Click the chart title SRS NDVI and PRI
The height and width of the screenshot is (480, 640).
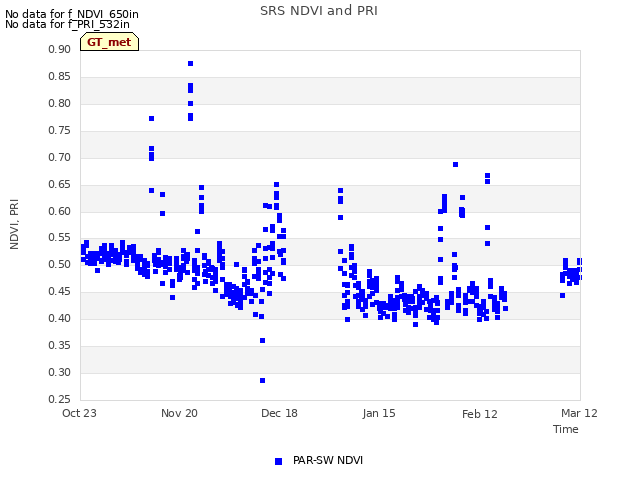pos(319,11)
